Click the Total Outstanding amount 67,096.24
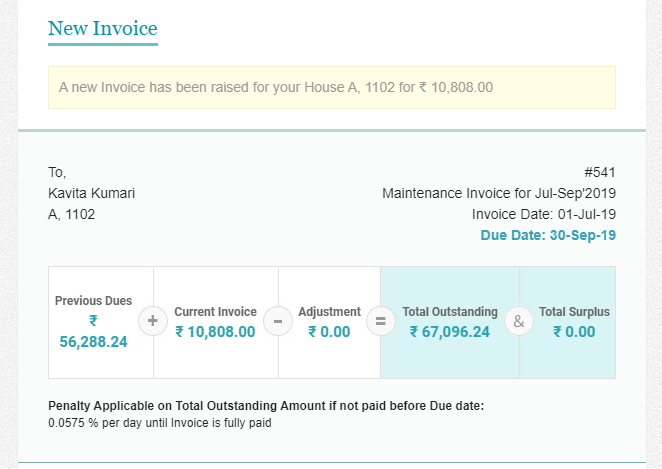 (450, 331)
